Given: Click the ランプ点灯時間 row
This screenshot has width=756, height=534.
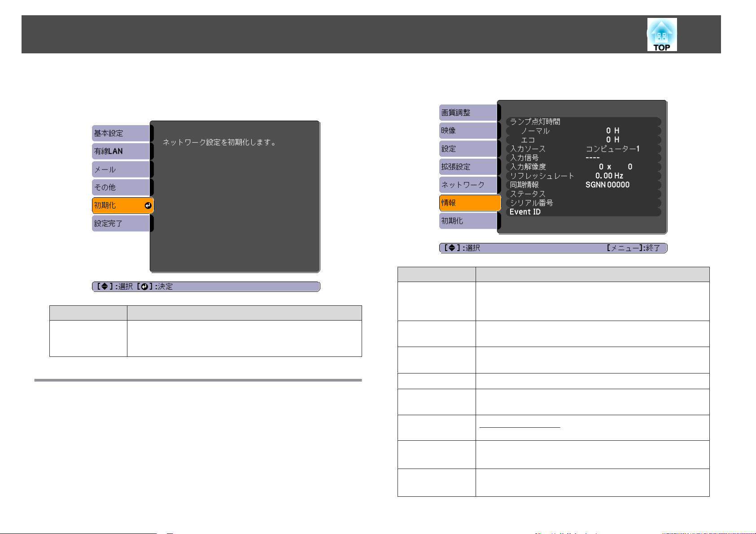Looking at the screenshot, I should 584,122.
